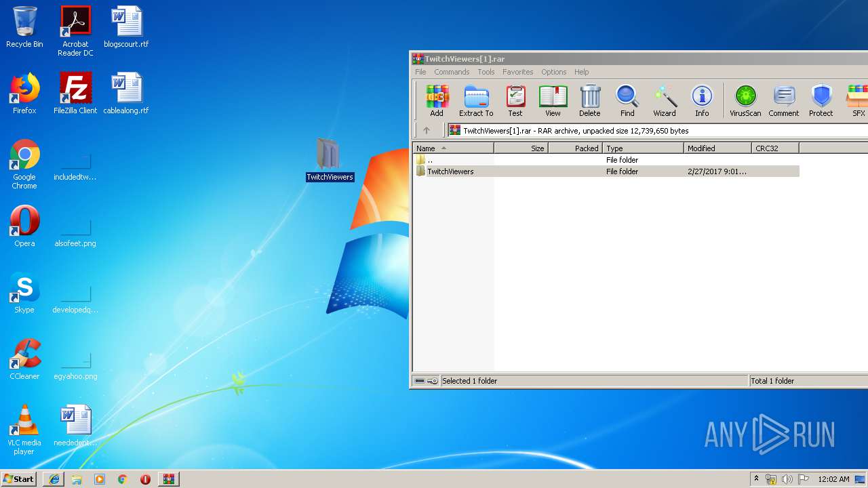Click the Delete trash can icon in WinRAR
868x488 pixels.
[x=590, y=101]
